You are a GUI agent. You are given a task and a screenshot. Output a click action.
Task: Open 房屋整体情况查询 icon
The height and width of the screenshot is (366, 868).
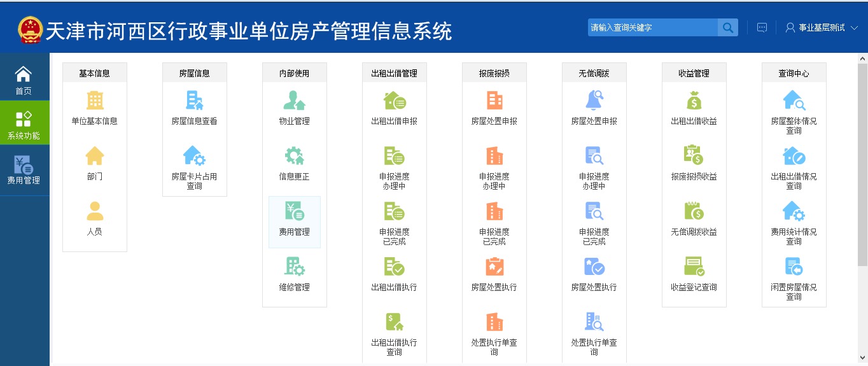pyautogui.click(x=794, y=101)
